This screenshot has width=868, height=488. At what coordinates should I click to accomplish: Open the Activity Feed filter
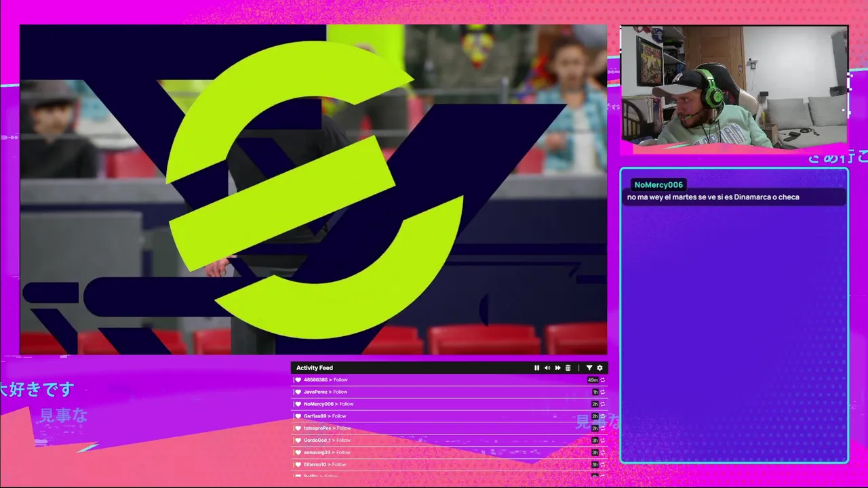tap(589, 368)
